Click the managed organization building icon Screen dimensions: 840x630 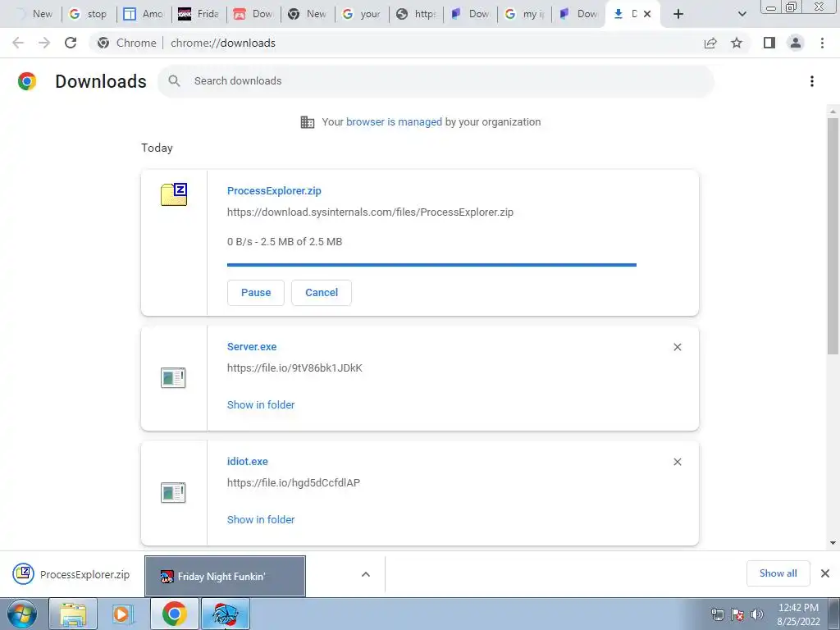pyautogui.click(x=308, y=122)
